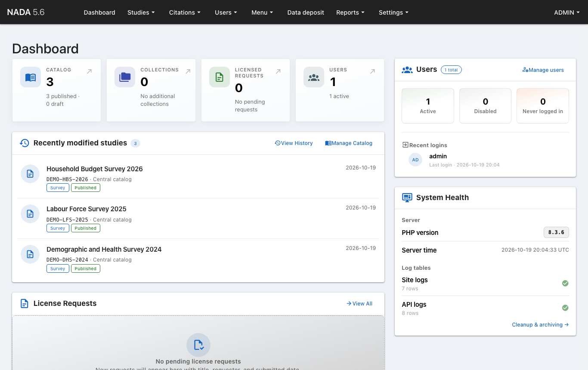Screen dimensions: 588x370
Task: Expand the Users navbar dropdown
Action: tap(226, 12)
